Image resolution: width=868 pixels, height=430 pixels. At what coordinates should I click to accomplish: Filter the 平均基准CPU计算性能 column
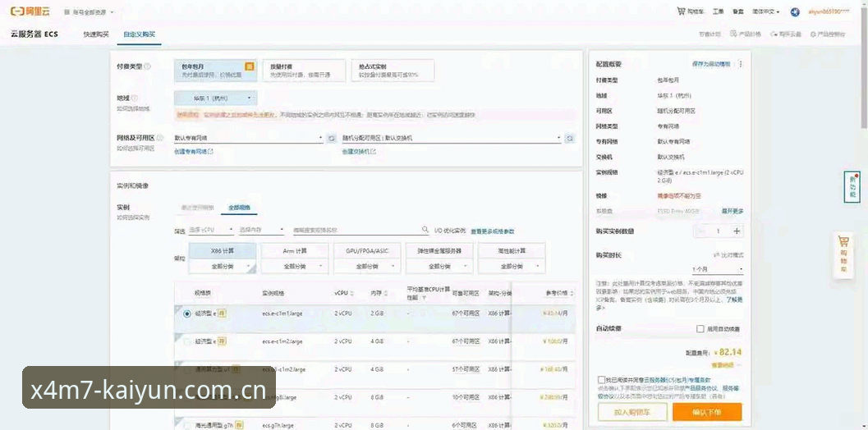coord(425,298)
